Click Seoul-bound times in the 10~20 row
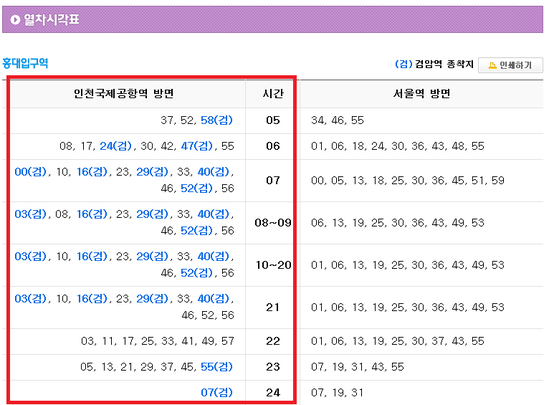Screen dimensions: 554x405 click(x=407, y=265)
